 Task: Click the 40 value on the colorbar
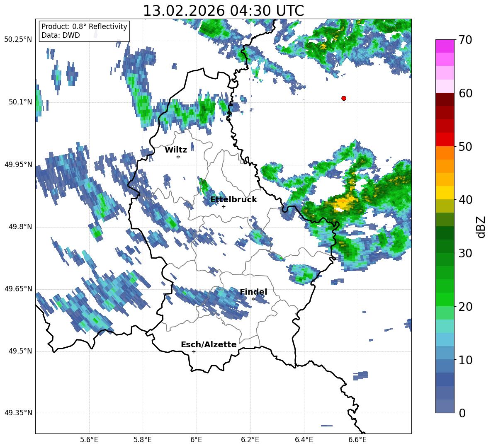tap(465, 200)
